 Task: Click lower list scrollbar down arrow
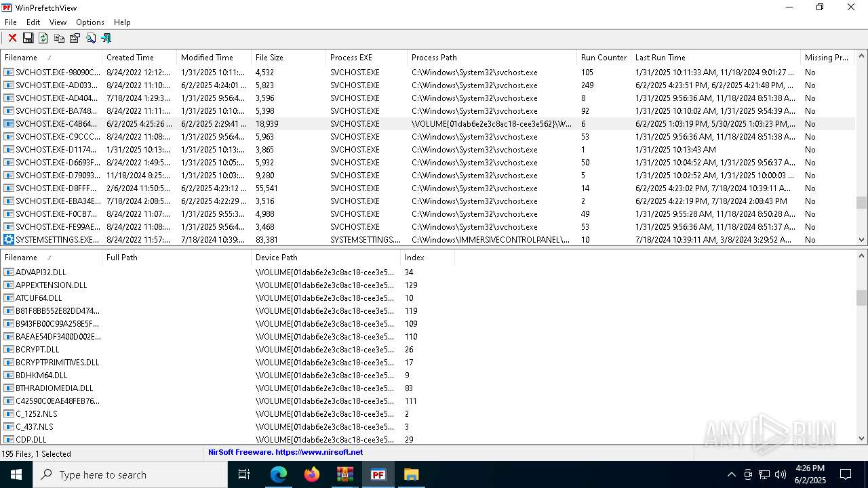tap(862, 439)
